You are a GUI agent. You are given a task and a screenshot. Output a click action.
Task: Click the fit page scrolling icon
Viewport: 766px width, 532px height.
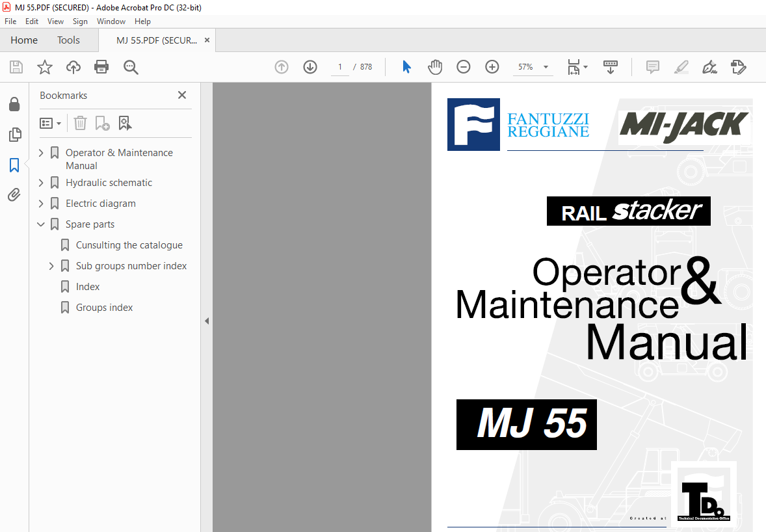click(x=574, y=67)
